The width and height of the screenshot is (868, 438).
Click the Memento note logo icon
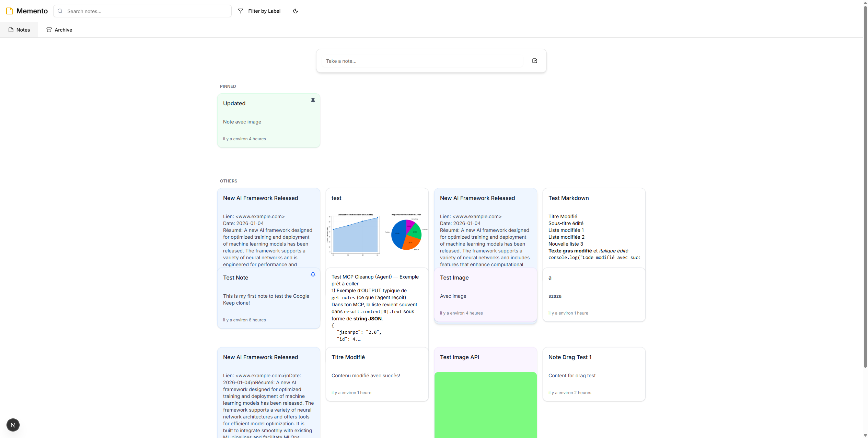coord(10,11)
